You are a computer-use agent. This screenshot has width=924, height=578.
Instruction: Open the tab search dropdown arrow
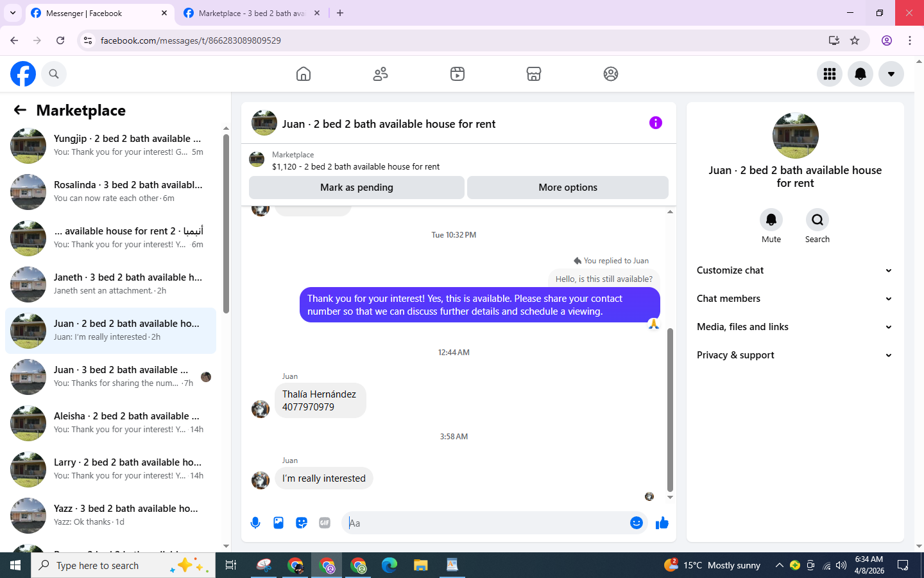point(12,13)
